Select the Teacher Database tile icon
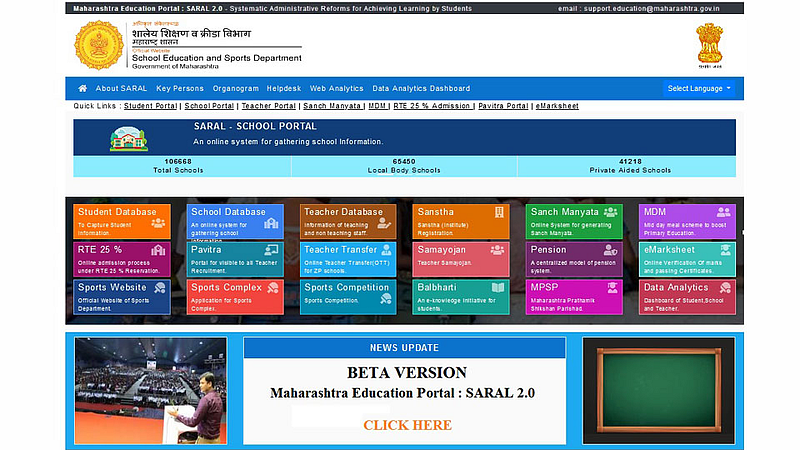Viewport: 800px width, 450px height. (384, 223)
